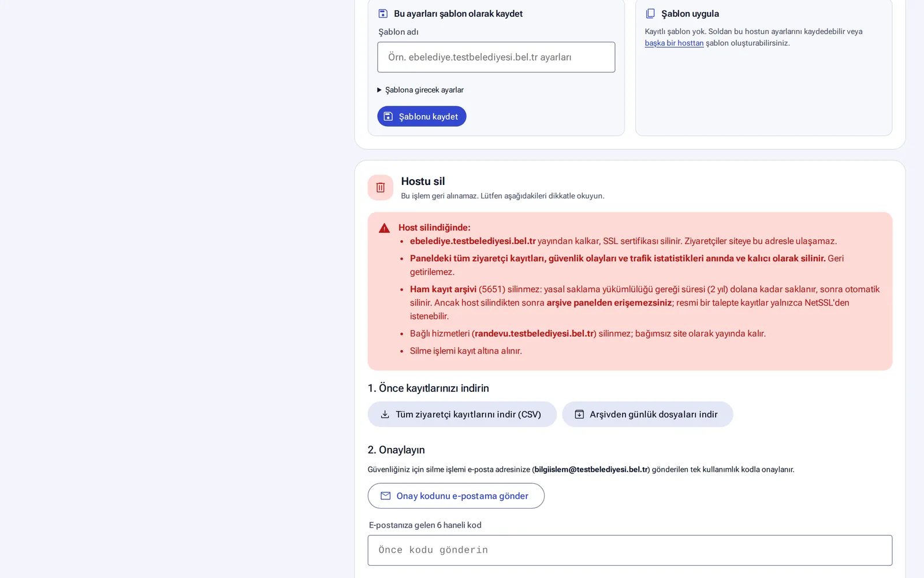Click the archive icon in 'Arşivden günlük dosyaları indir'
The image size is (924, 578).
[x=579, y=414]
